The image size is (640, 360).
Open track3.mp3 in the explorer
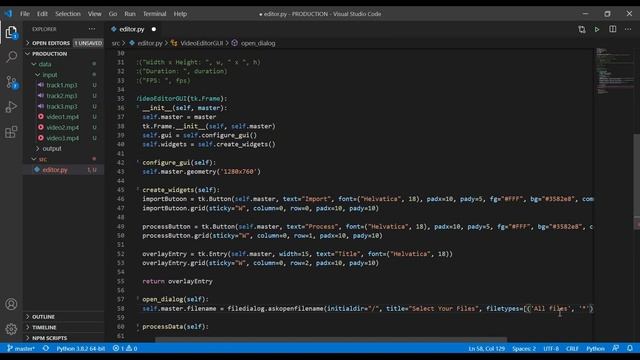point(64,107)
